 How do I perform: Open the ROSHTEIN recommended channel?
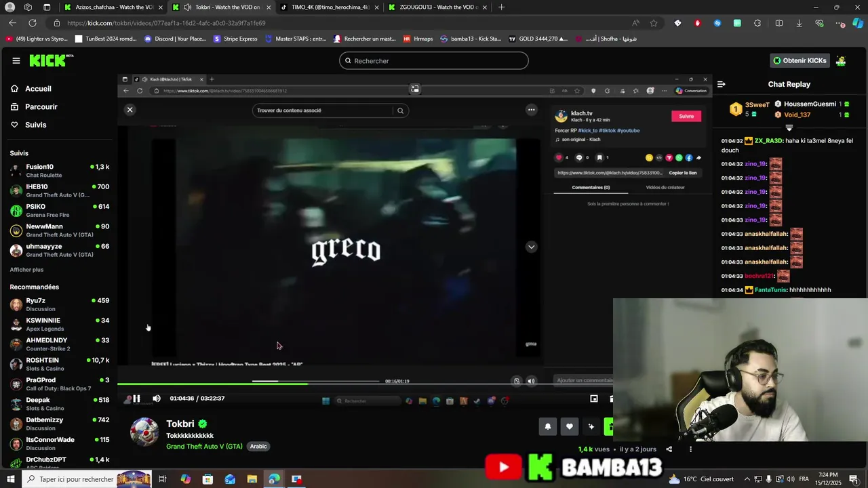point(60,364)
